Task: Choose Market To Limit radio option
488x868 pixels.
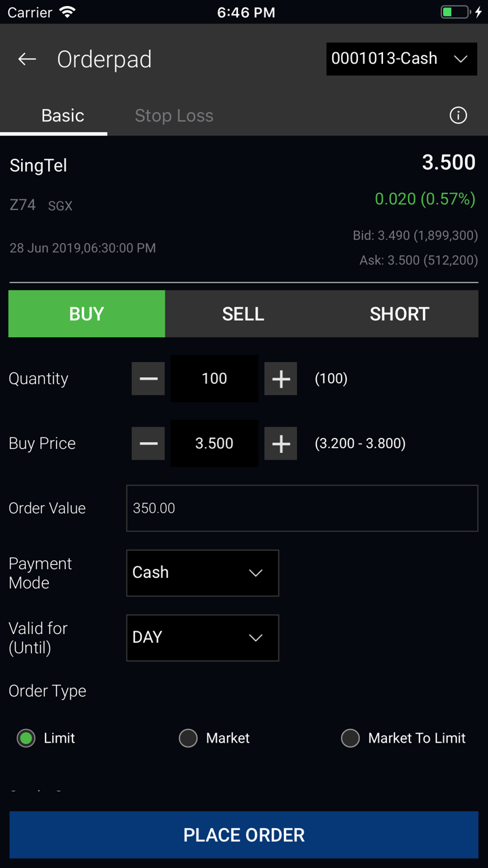Action: 350,738
